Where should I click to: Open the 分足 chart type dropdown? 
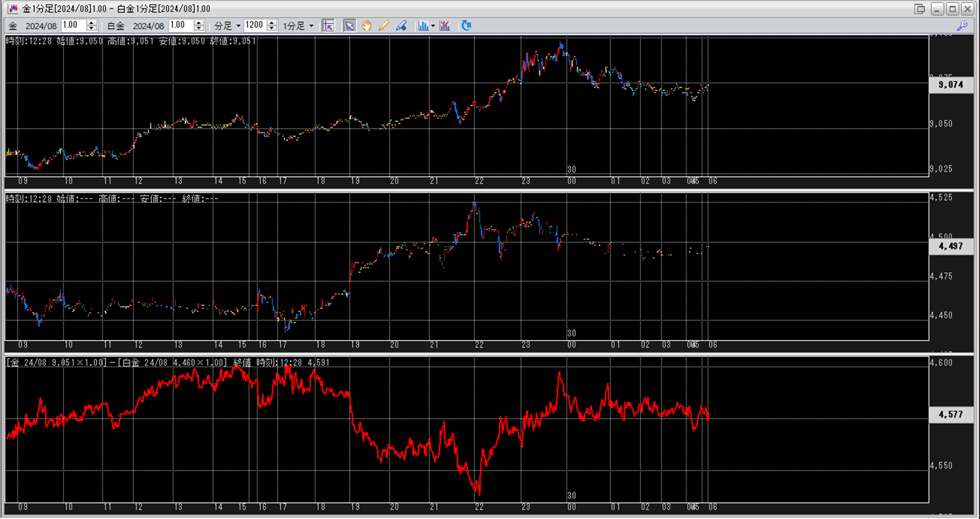[227, 26]
